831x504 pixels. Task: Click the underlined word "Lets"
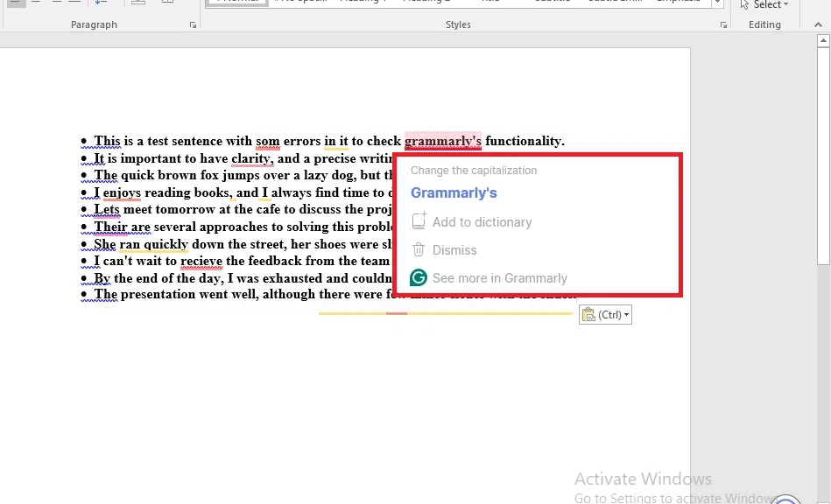pyautogui.click(x=107, y=210)
